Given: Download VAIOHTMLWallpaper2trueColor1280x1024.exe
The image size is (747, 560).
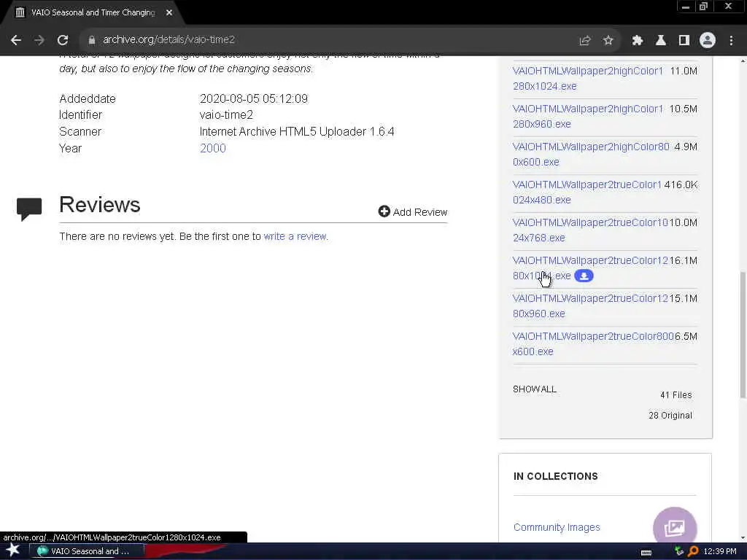Looking at the screenshot, I should 590,268.
